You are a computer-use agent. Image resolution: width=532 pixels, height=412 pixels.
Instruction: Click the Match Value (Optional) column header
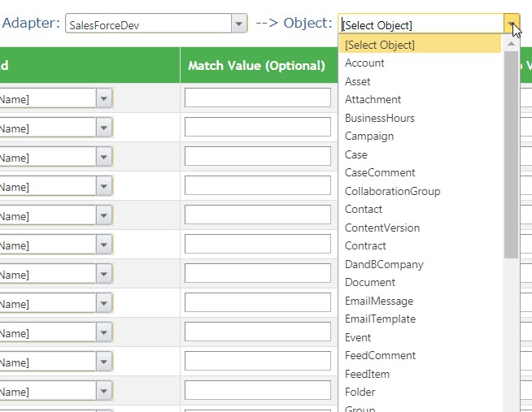point(257,65)
